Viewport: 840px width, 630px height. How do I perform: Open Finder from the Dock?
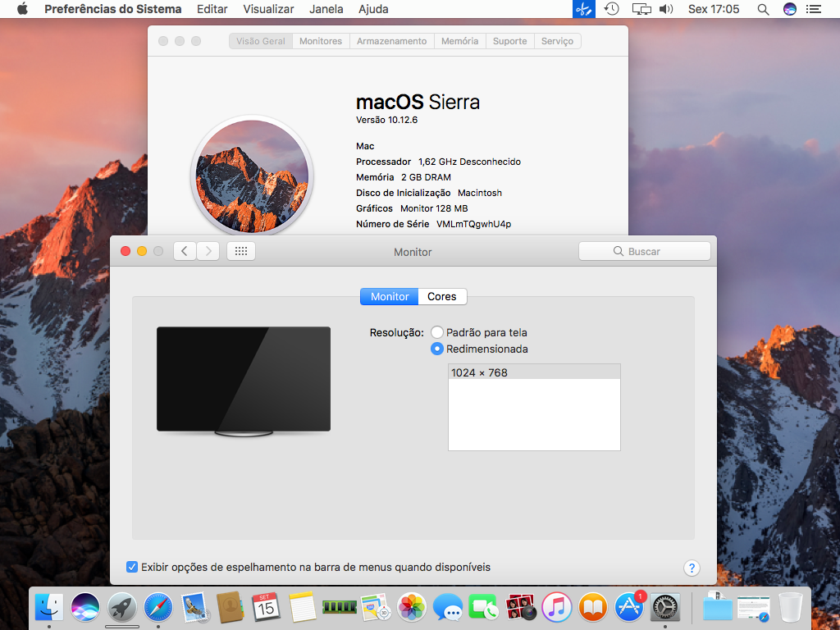click(x=48, y=608)
